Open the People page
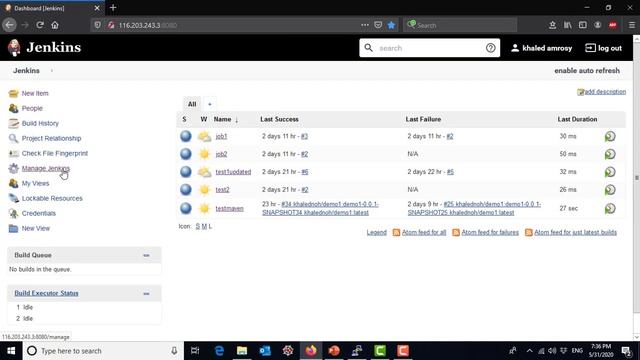Screen dimensions: 640x360 (x=32, y=109)
